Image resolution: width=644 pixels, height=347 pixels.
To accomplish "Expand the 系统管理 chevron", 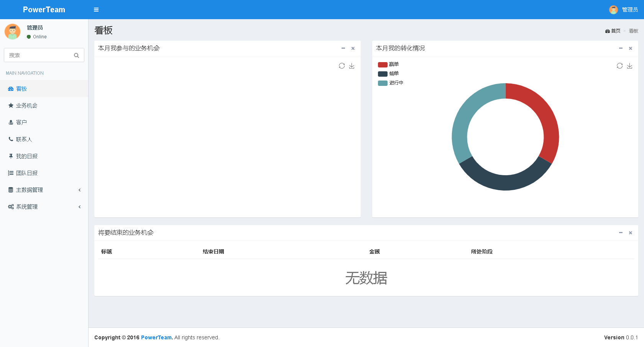I will click(x=80, y=207).
